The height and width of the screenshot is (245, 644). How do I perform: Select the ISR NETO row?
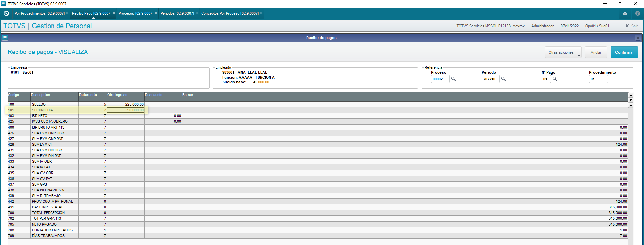(318, 116)
